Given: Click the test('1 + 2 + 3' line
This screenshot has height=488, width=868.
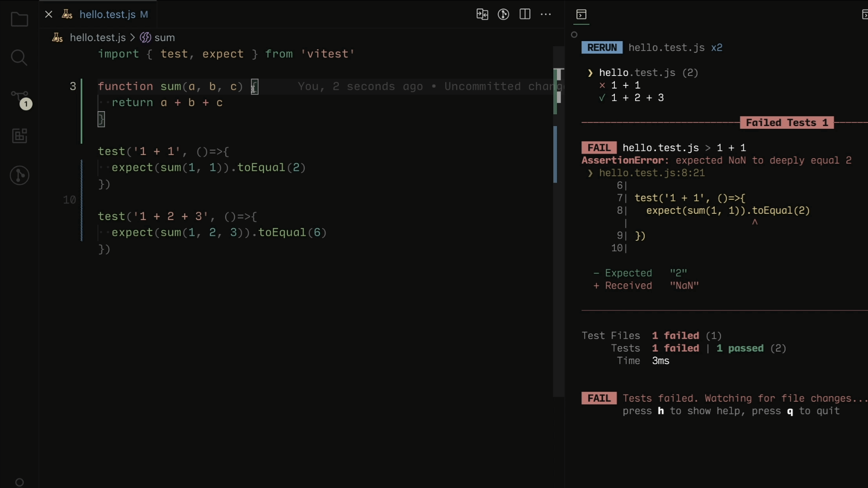Looking at the screenshot, I should pos(177,216).
